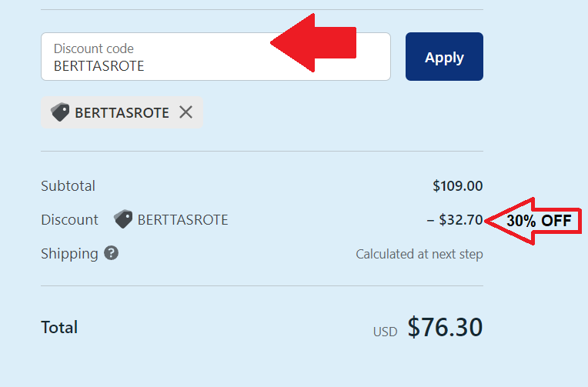This screenshot has height=387, width=588.
Task: Click the 30% OFF arrow callout
Action: coord(533,221)
